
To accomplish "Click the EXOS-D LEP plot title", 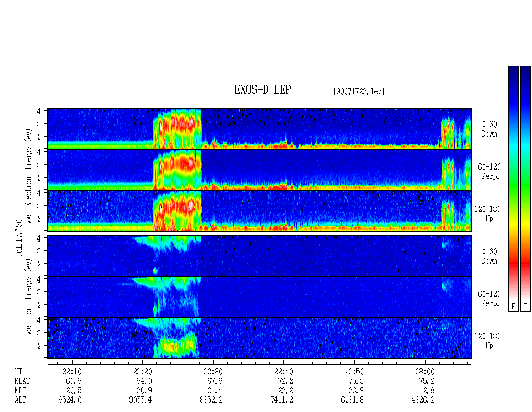I will pyautogui.click(x=263, y=89).
